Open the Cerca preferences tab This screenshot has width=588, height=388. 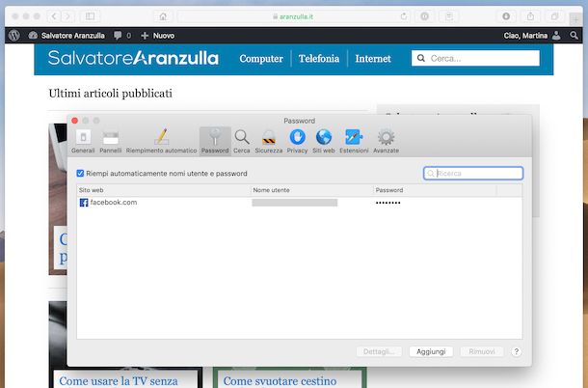point(242,141)
